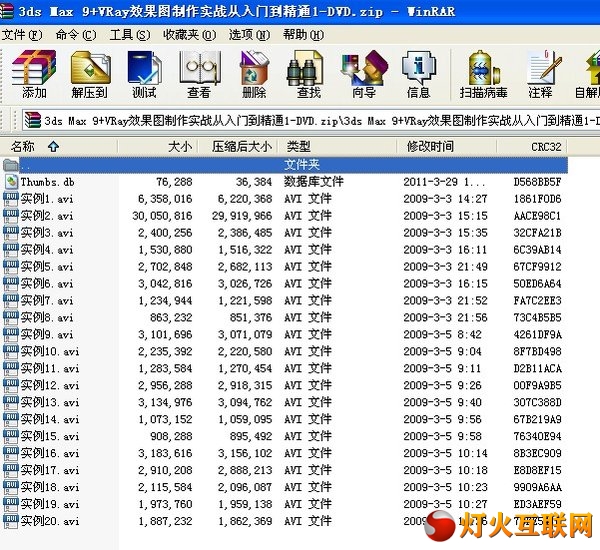Sort by Type (类型) column header
This screenshot has height=550, width=600.
[337, 146]
